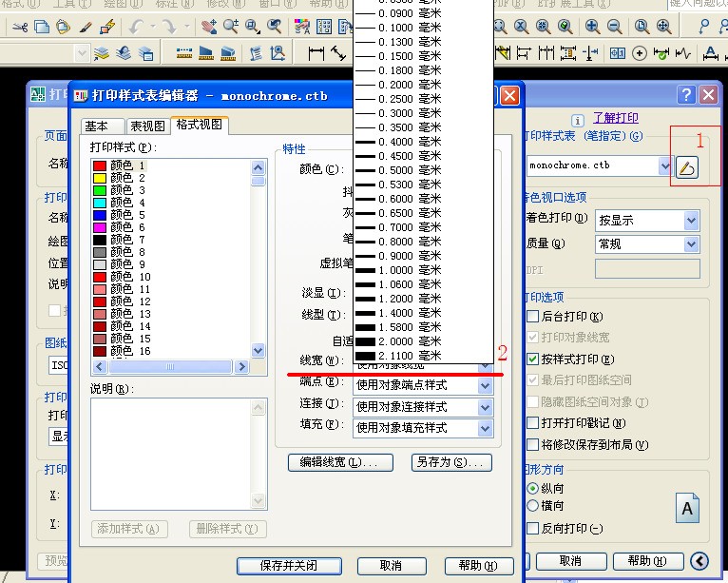The image size is (728, 583).
Task: Enable the 反向打印 checkbox
Action: [532, 528]
